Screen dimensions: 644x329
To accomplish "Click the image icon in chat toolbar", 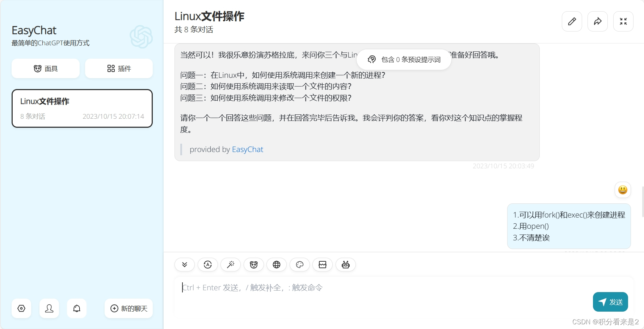I will point(323,265).
